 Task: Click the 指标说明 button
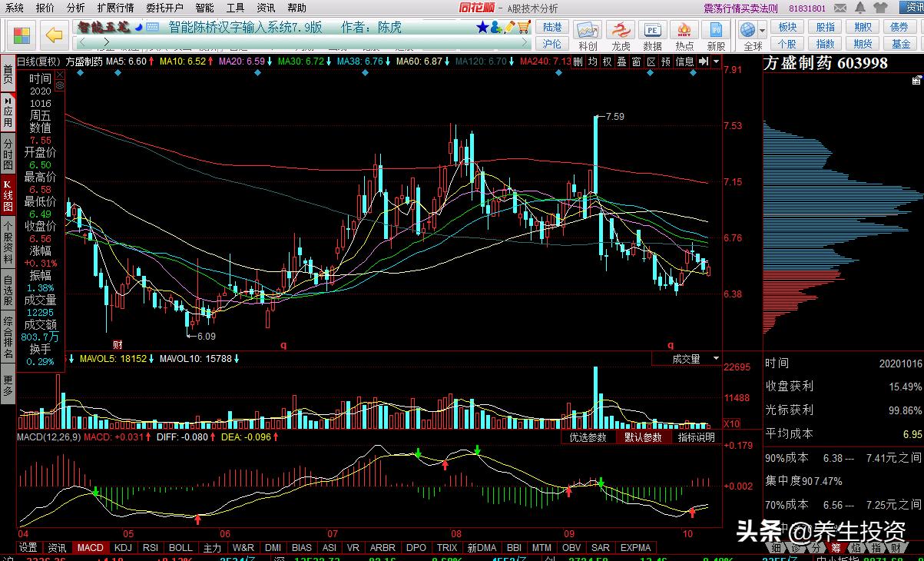[x=696, y=437]
